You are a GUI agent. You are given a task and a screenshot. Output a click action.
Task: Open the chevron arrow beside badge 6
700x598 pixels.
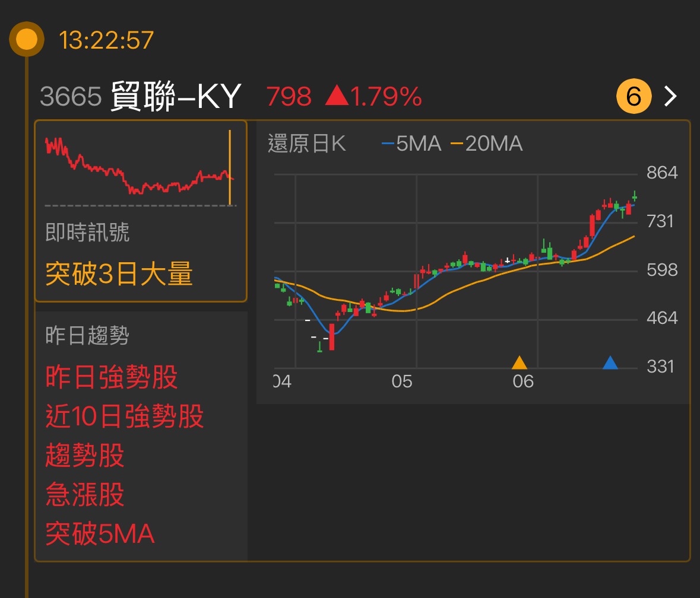(x=670, y=96)
